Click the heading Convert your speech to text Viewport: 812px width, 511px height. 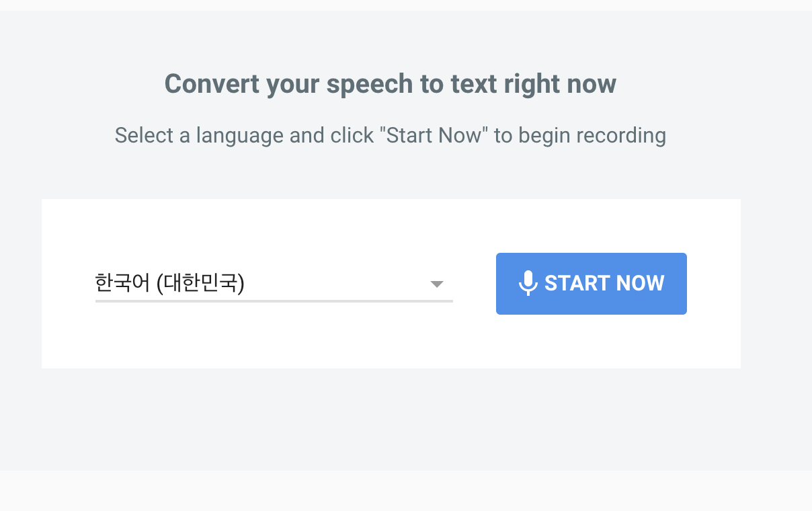(390, 83)
